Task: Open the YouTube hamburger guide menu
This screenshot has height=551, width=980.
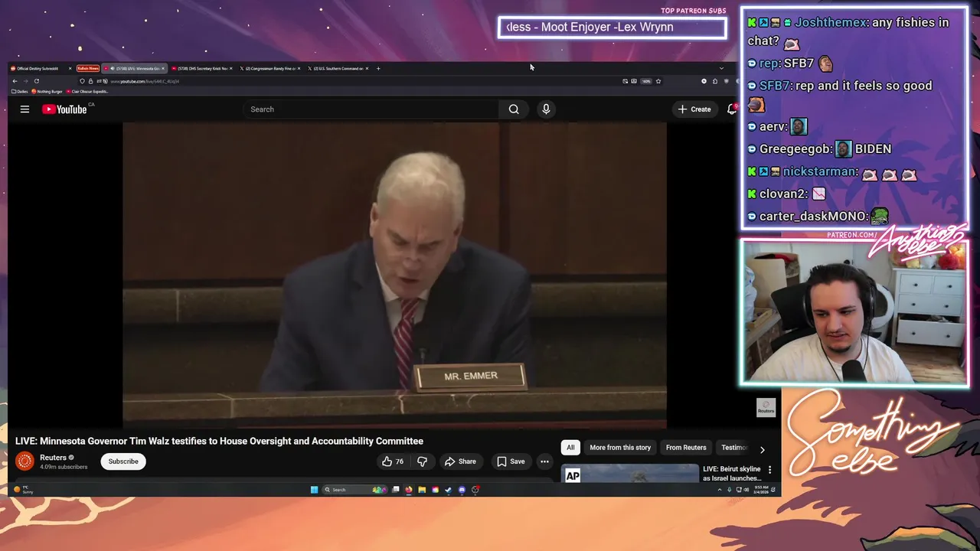Action: pos(24,109)
